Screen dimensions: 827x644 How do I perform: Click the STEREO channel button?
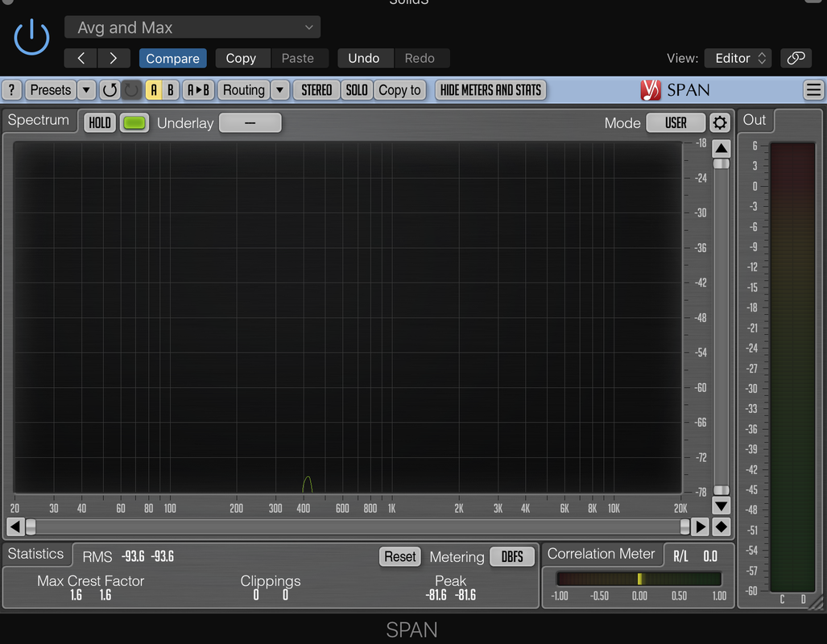(316, 90)
